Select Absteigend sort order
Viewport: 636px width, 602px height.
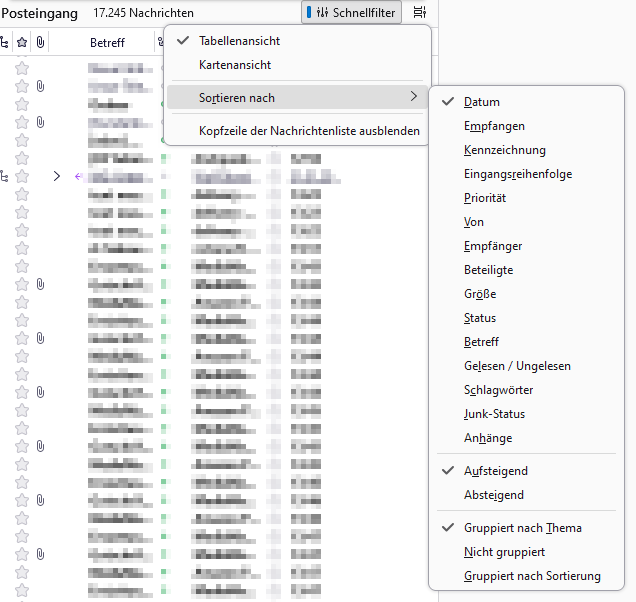point(494,495)
